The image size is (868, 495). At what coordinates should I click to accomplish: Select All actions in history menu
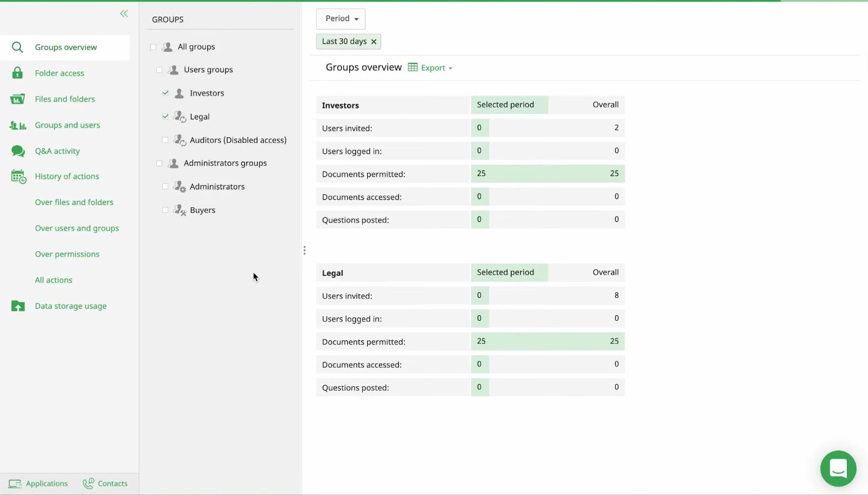point(54,280)
